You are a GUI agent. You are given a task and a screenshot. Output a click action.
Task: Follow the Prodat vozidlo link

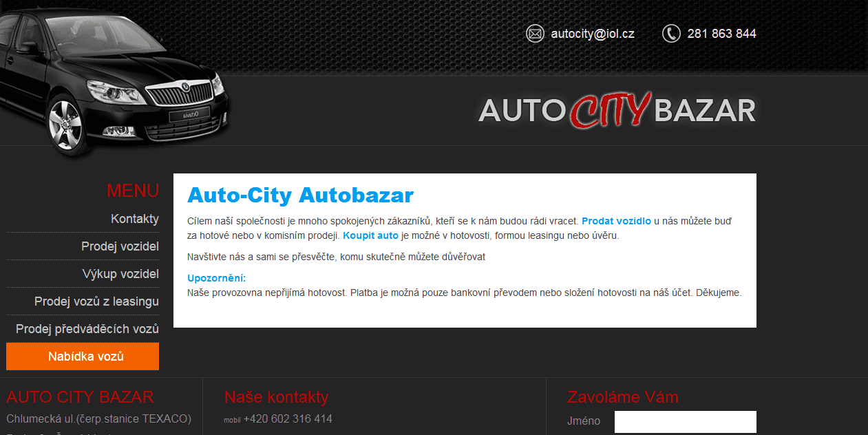616,221
